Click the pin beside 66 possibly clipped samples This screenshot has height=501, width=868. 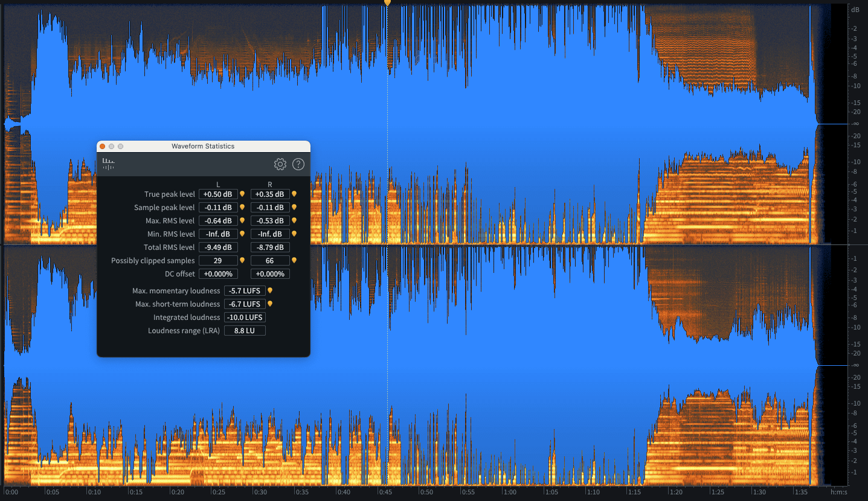tap(294, 260)
